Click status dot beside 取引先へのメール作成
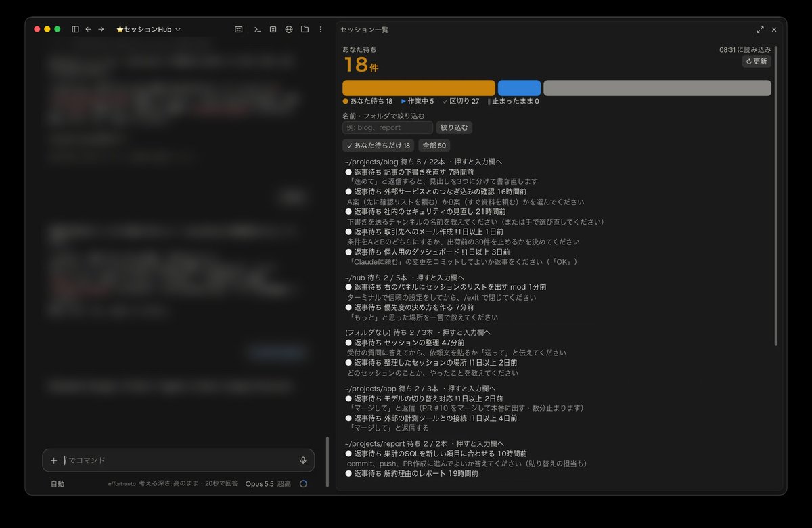The width and height of the screenshot is (812, 528). [348, 232]
